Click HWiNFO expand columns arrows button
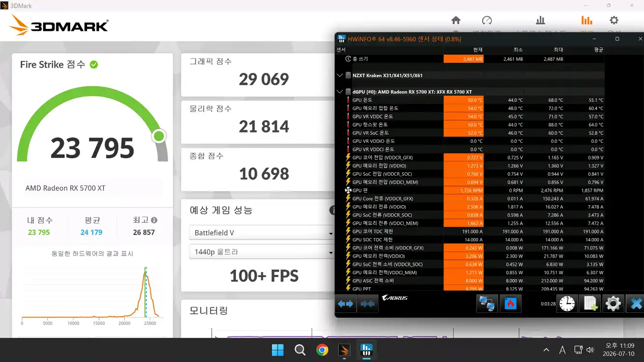The image size is (644, 362). [x=345, y=304]
